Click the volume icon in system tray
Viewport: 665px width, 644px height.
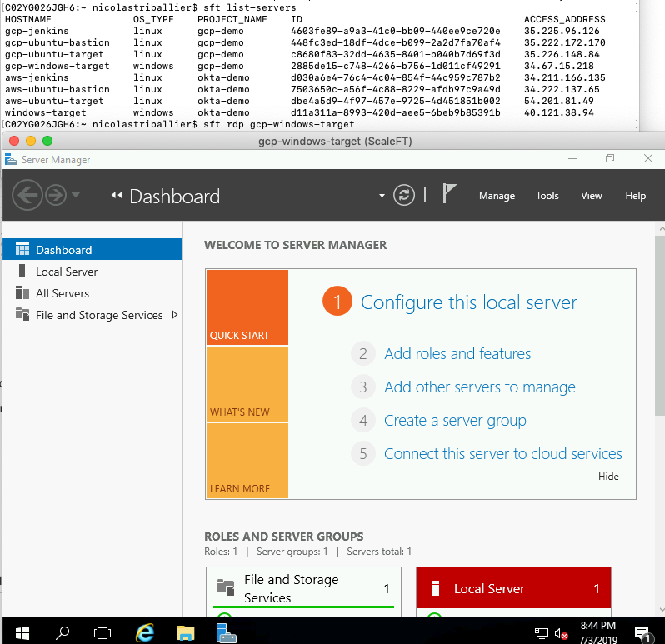[x=561, y=633]
